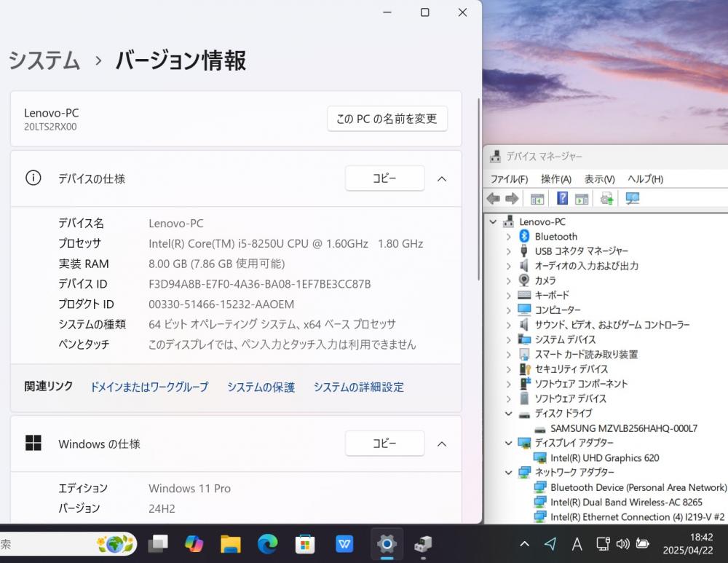Go back to システム in the breadcrumb
Viewport: 728px width, 563px height.
click(x=44, y=60)
